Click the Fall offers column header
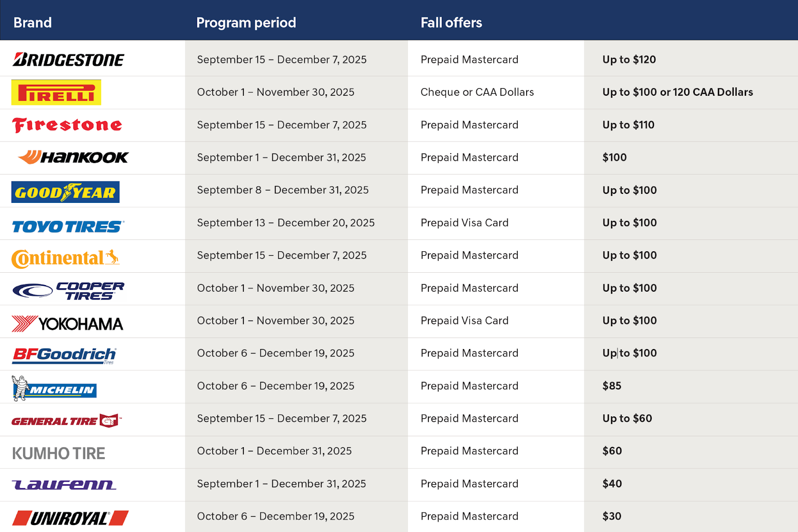798x532 pixels. (x=451, y=22)
